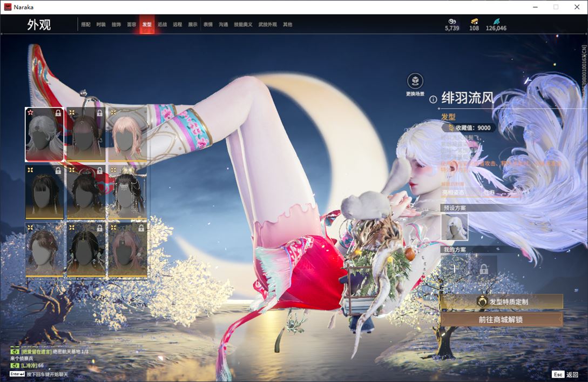Select the locked long brown-pink hairstyle thumbnail
The height and width of the screenshot is (382, 588).
[86, 135]
